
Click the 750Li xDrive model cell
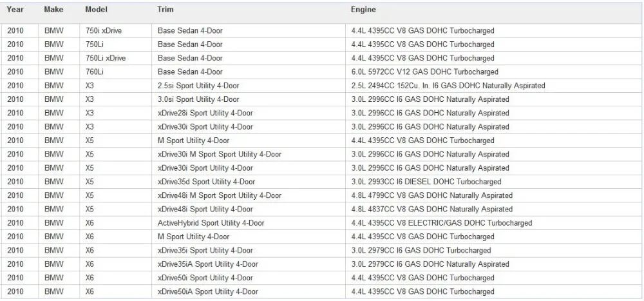point(115,59)
